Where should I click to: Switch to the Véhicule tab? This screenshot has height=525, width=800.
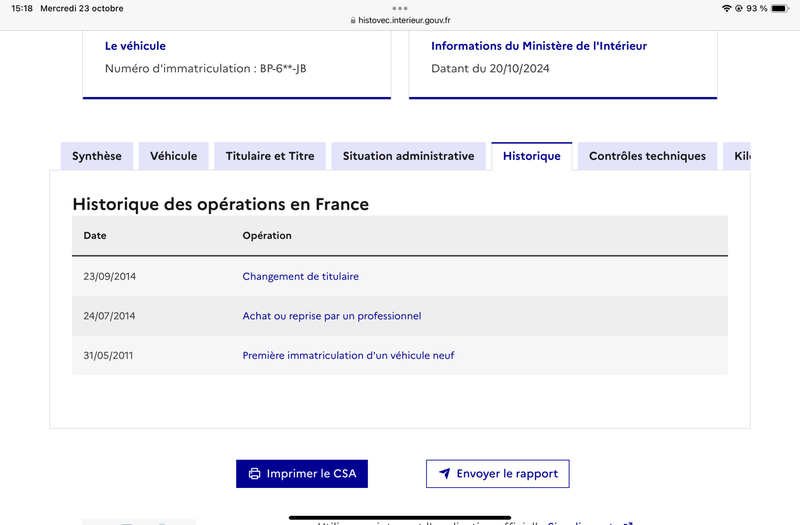[x=173, y=156]
